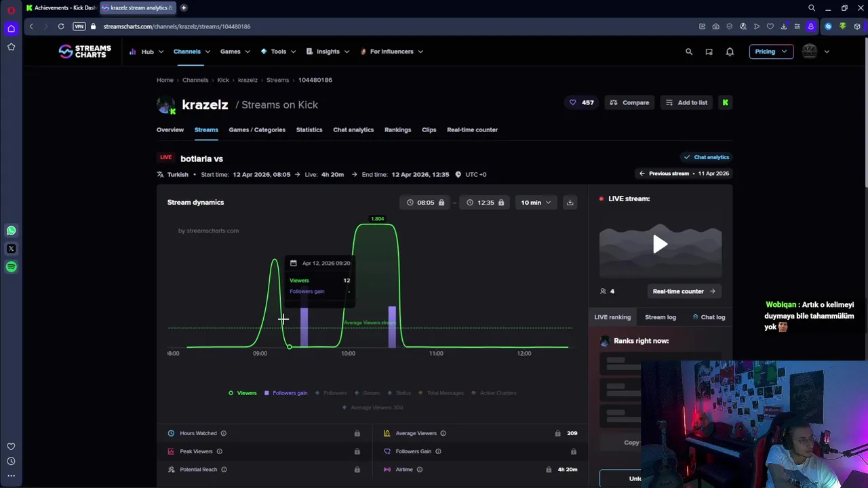
Task: Take a snapshot with the camera icon
Action: coord(715,26)
